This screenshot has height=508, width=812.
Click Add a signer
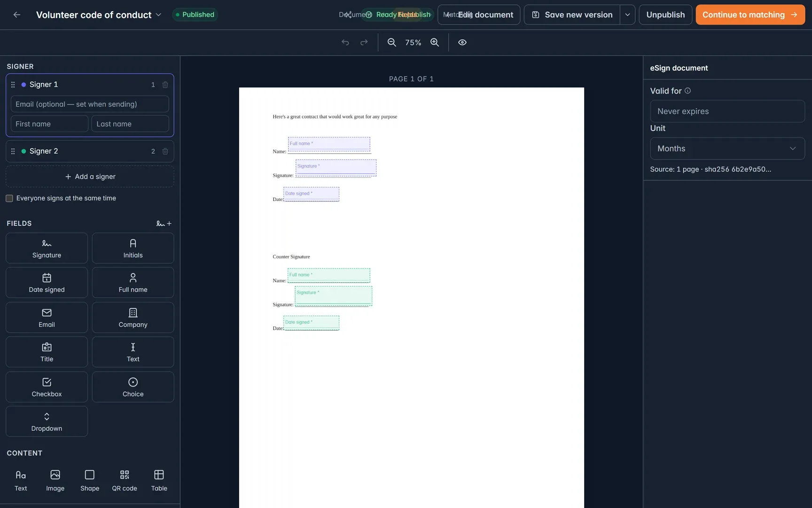[x=90, y=176]
